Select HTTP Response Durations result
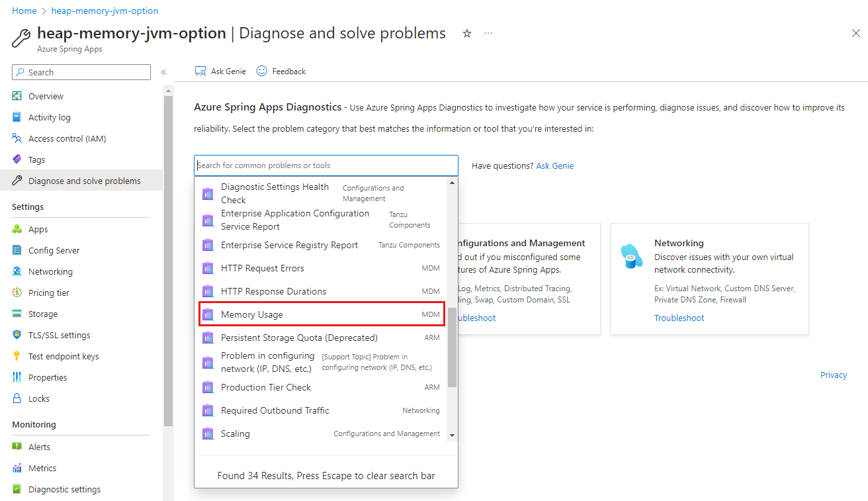The width and height of the screenshot is (868, 501). (322, 291)
